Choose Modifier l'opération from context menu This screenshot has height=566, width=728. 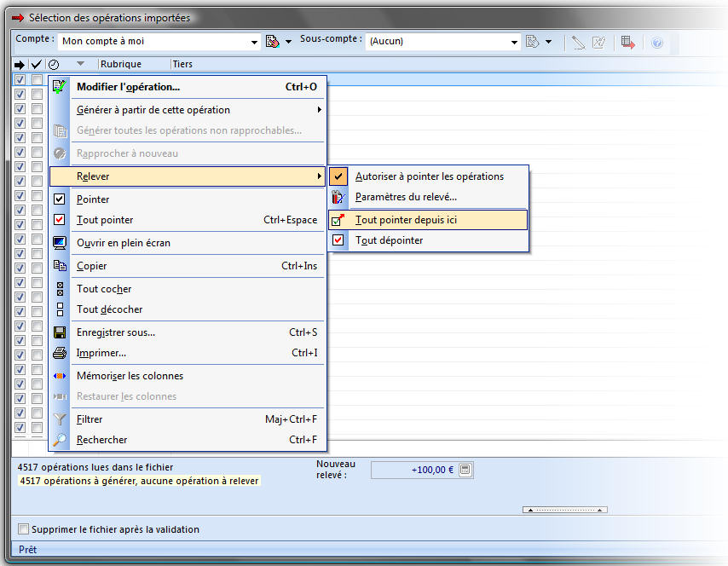[x=128, y=86]
